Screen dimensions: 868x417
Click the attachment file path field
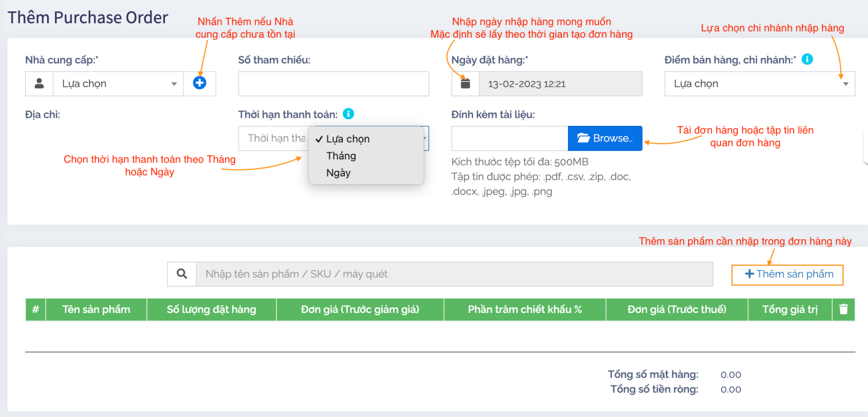tap(509, 138)
